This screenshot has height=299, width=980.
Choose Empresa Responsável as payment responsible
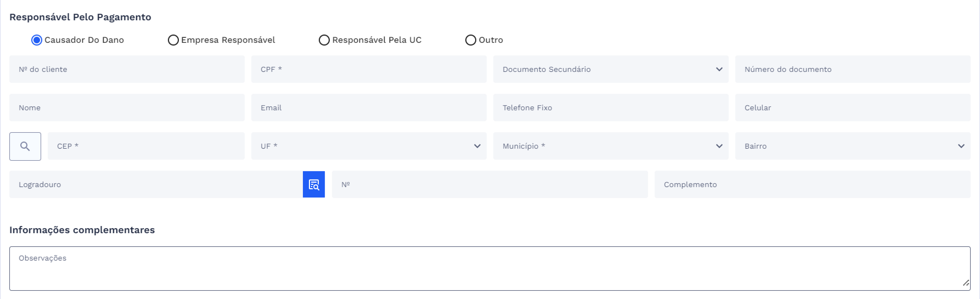(x=173, y=40)
